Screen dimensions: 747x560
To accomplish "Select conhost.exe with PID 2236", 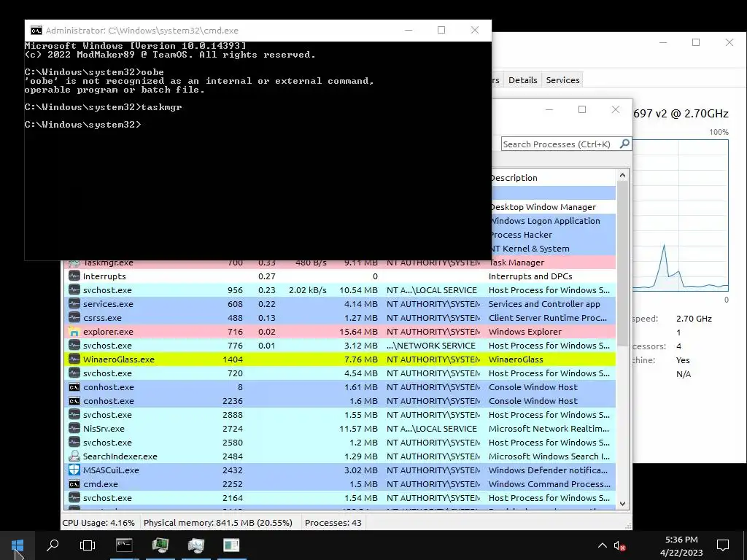I will click(x=340, y=401).
